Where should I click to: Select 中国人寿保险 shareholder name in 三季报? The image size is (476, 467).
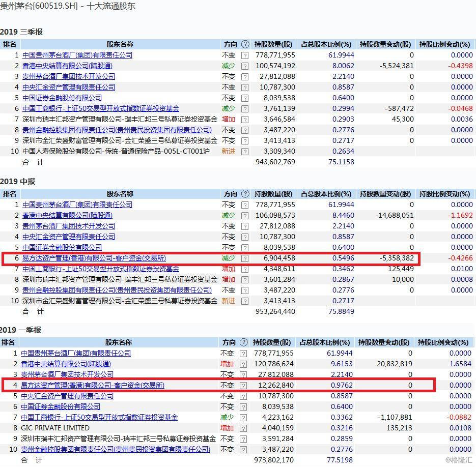[x=116, y=151]
